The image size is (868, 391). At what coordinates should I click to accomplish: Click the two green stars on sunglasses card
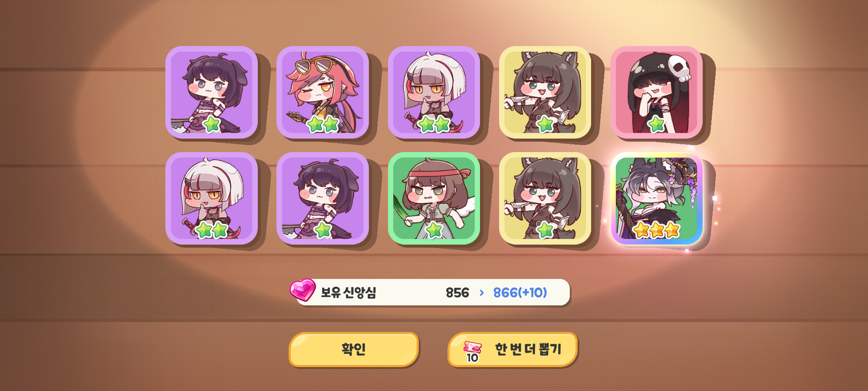click(x=323, y=124)
